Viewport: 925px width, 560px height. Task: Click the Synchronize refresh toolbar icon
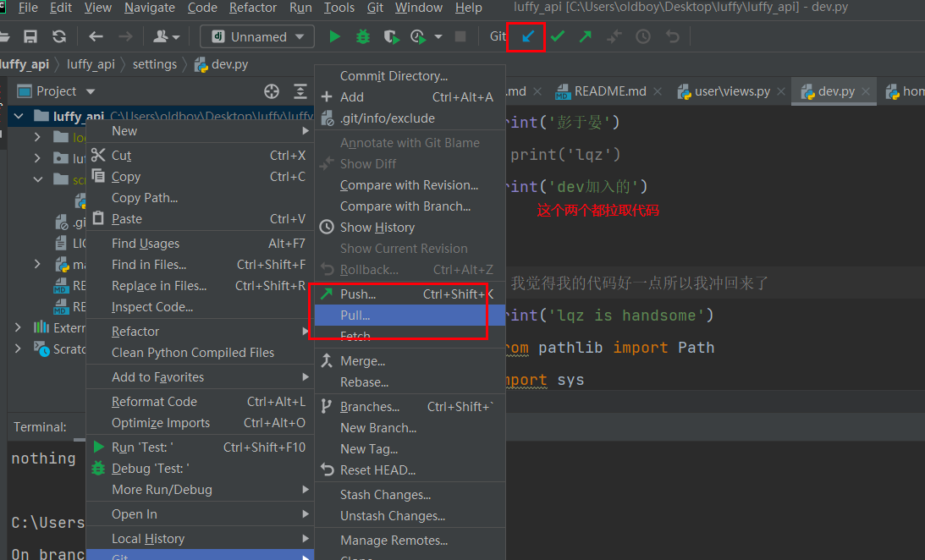(59, 36)
